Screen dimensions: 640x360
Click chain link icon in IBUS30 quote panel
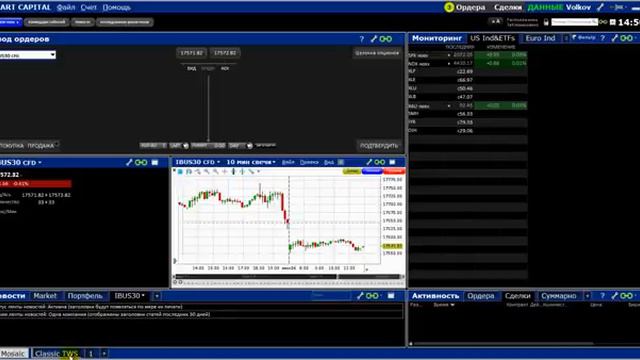141,162
